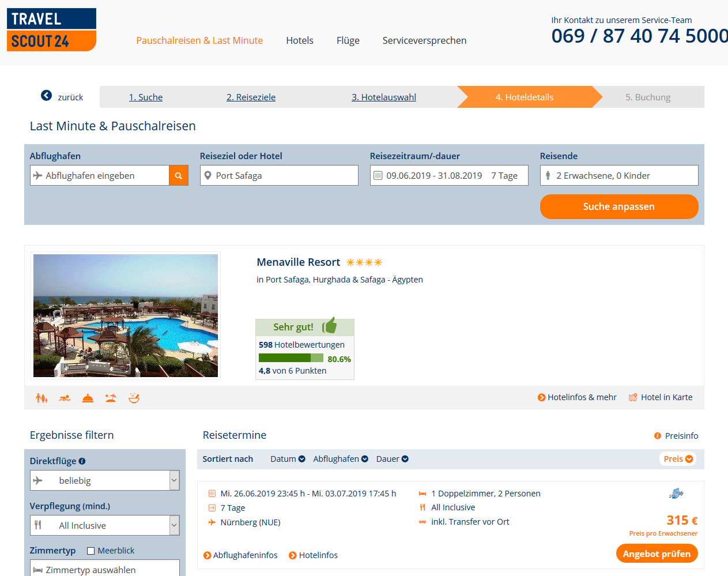Expand the Direktflüge beliebig dropdown
Screen dimensions: 728x576
(x=105, y=480)
